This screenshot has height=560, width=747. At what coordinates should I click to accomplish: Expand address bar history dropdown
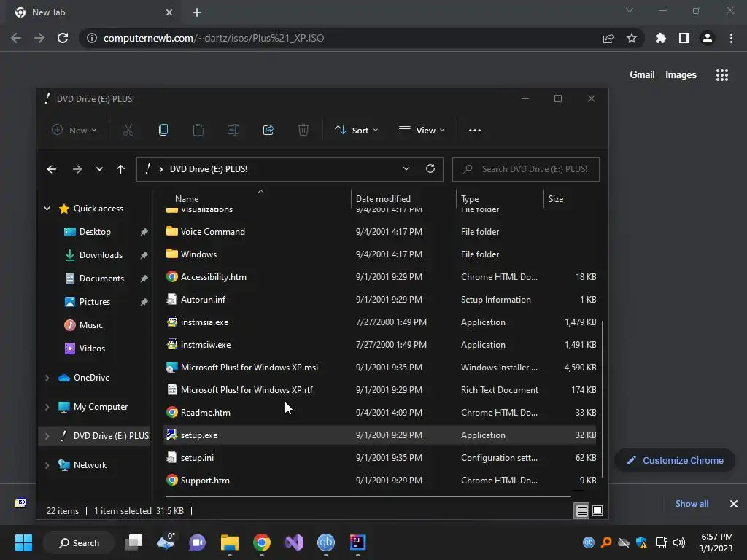coord(406,168)
